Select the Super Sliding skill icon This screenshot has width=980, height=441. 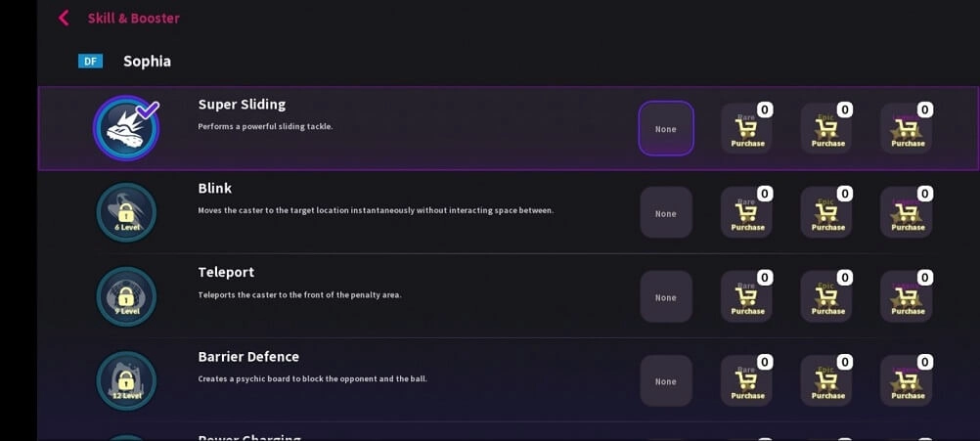(126, 128)
